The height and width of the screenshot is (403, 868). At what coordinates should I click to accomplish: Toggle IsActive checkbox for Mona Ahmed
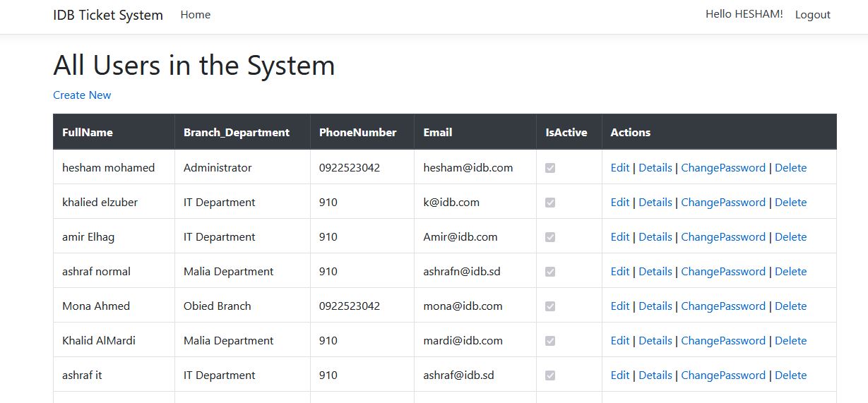tap(550, 306)
